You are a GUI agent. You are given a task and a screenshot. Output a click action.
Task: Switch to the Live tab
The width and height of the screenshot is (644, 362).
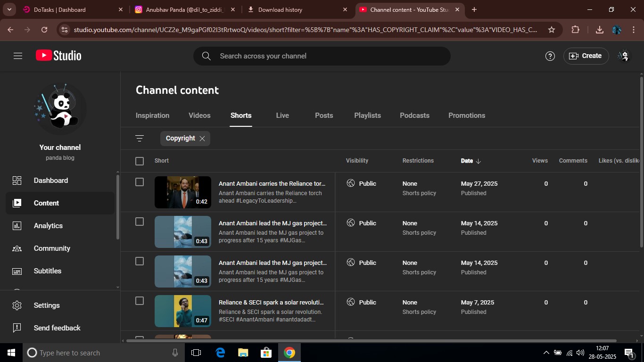pyautogui.click(x=282, y=115)
